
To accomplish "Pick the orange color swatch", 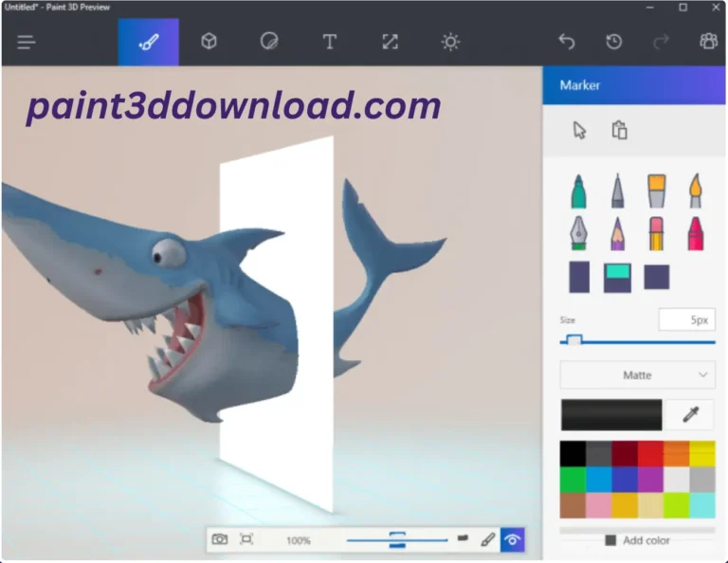I will pos(677,454).
